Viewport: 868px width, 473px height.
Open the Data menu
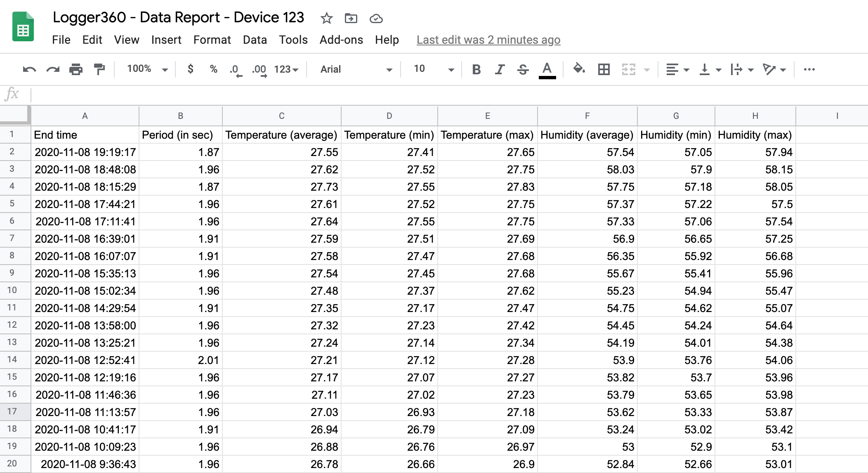pyautogui.click(x=255, y=40)
